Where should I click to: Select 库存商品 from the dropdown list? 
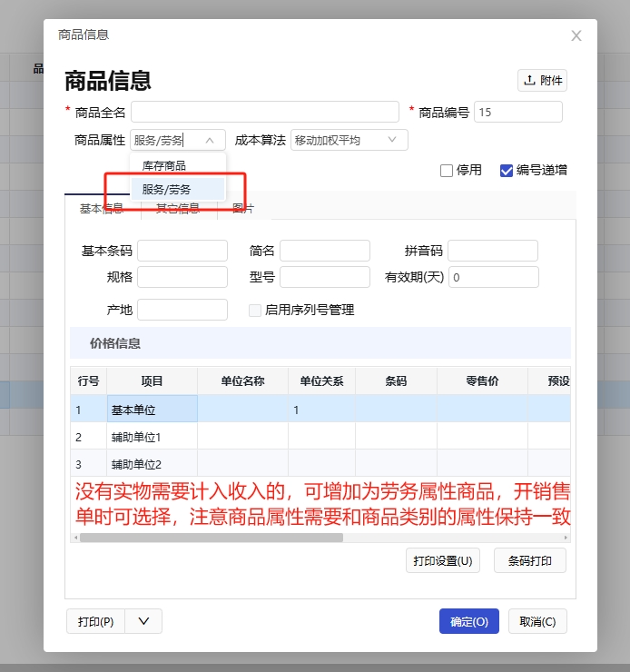[178, 166]
